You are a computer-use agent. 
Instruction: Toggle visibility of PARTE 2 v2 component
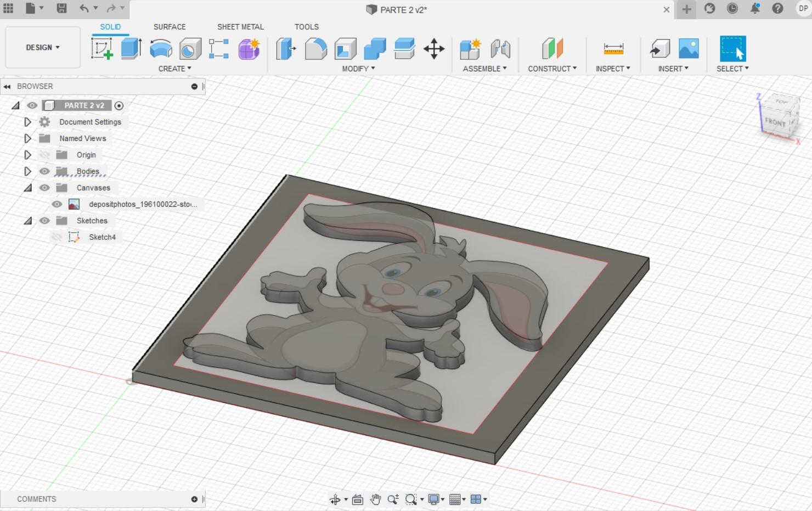[x=32, y=105]
